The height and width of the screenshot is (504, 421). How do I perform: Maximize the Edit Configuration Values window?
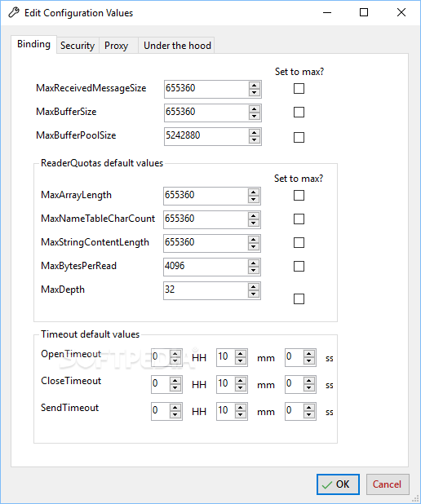pos(364,12)
